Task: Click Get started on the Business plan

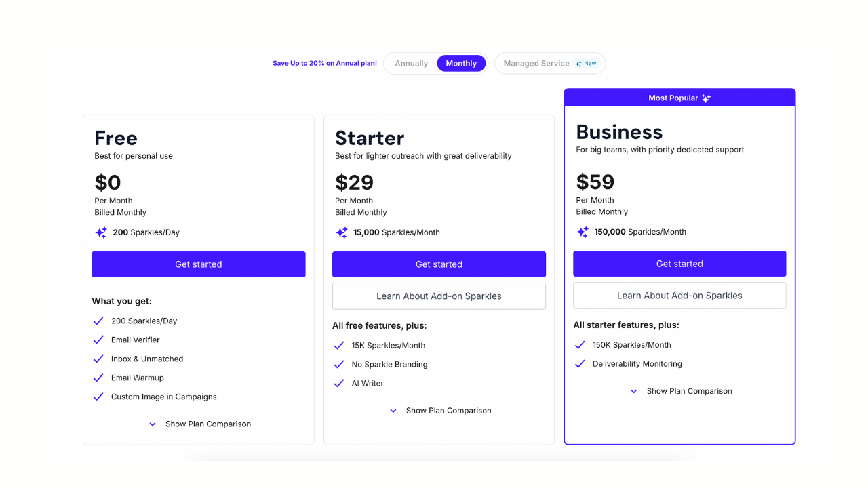Action: (679, 264)
